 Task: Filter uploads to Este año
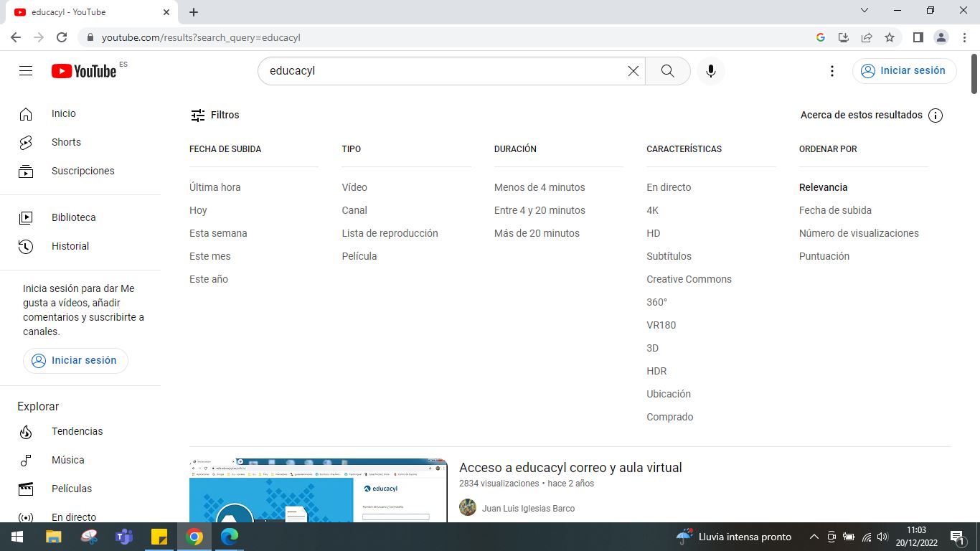[209, 279]
